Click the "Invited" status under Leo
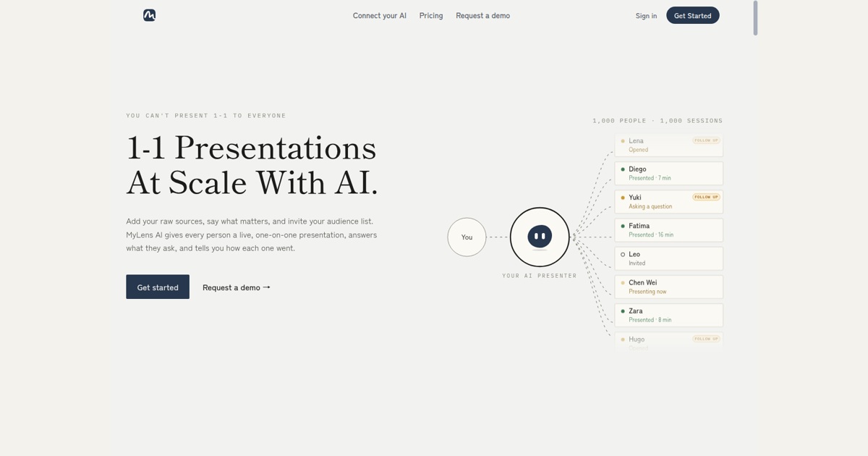868x456 pixels. [x=637, y=263]
